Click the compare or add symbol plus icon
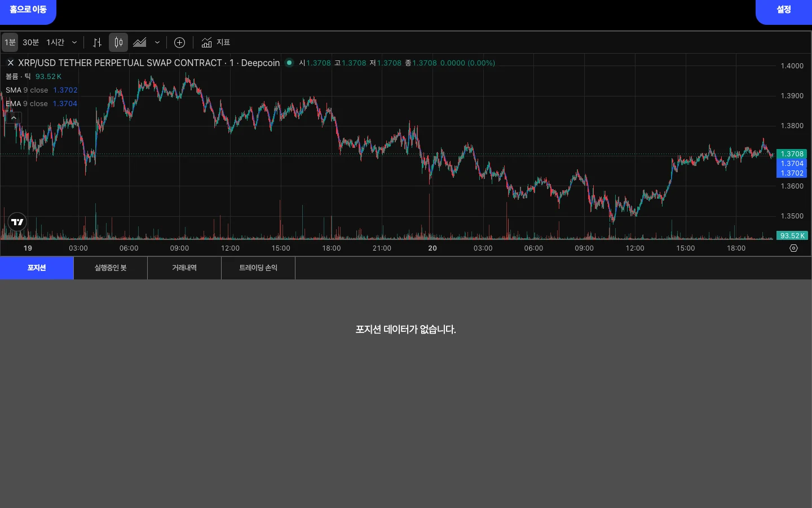This screenshot has width=812, height=508. coord(180,42)
